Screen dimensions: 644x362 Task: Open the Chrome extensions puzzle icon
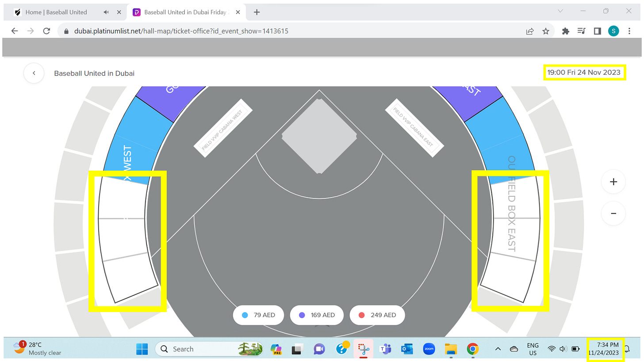point(565,31)
